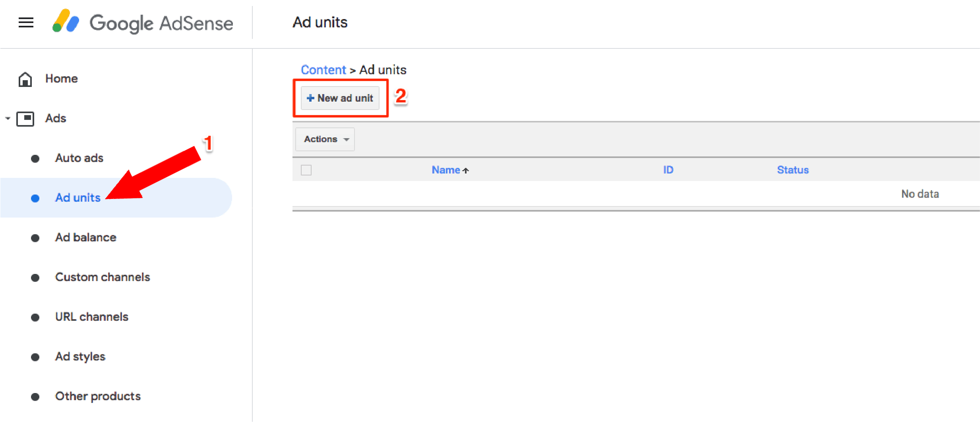Click the plus icon on New ad unit
The image size is (980, 422).
310,98
